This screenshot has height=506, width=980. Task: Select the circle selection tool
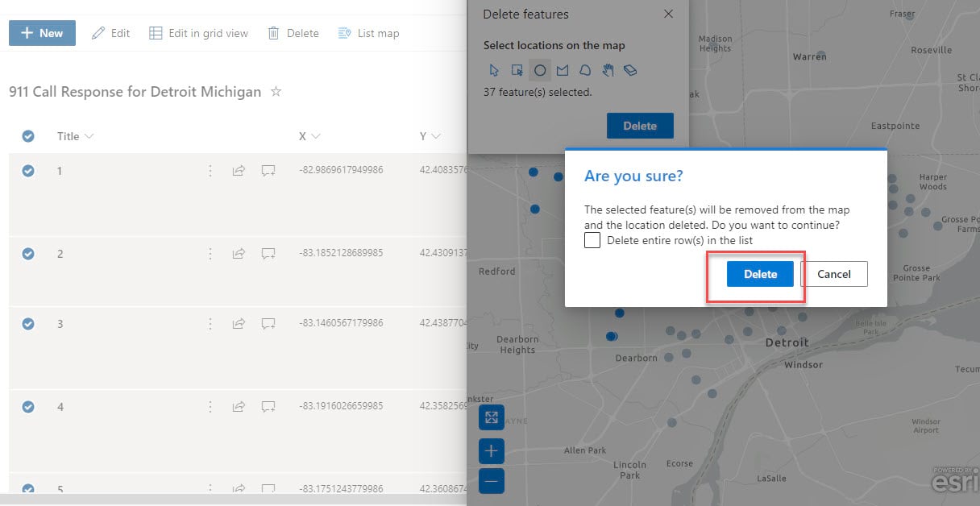pyautogui.click(x=540, y=70)
